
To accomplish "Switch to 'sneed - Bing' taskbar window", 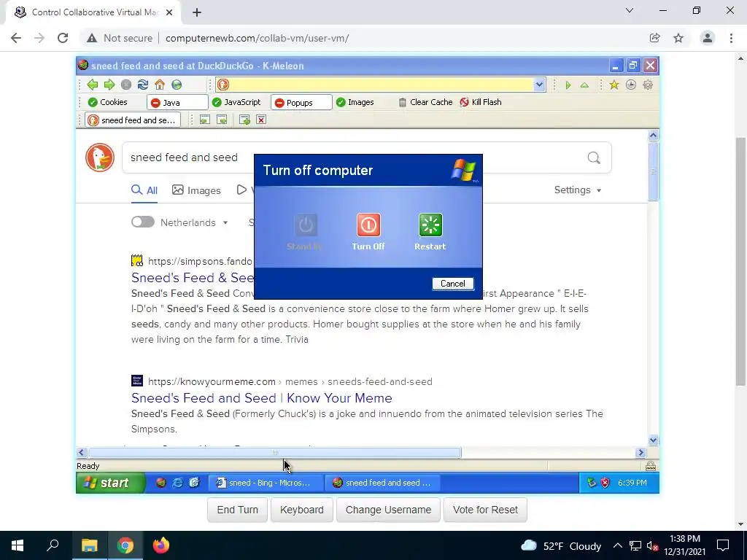I will [266, 483].
